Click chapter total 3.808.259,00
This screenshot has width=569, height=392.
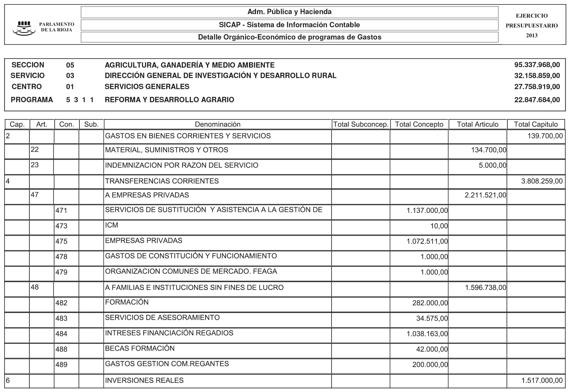point(542,181)
